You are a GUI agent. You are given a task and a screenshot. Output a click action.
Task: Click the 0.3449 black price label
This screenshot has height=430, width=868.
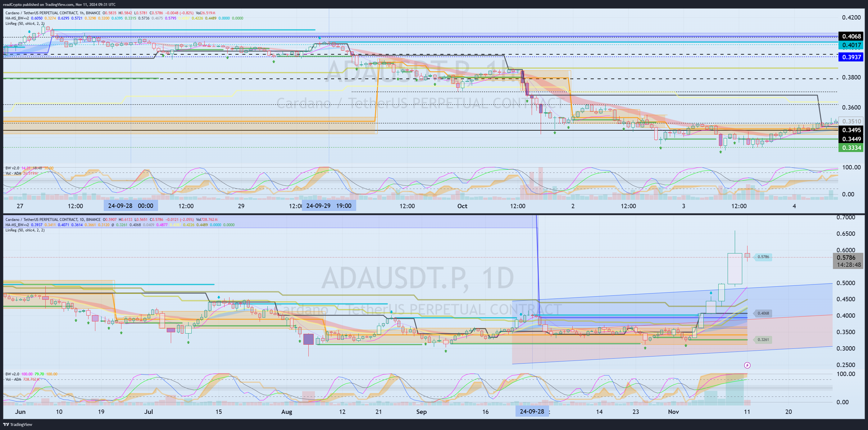pyautogui.click(x=851, y=139)
